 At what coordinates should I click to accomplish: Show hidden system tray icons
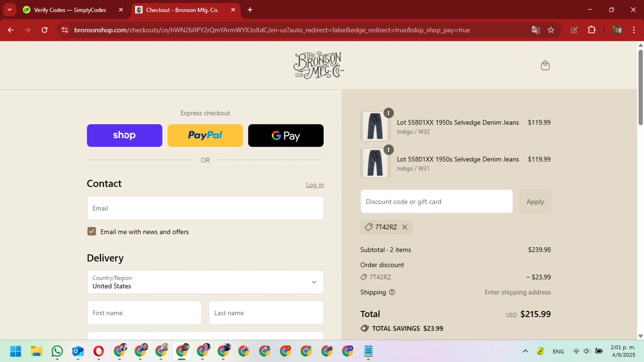(x=525, y=351)
